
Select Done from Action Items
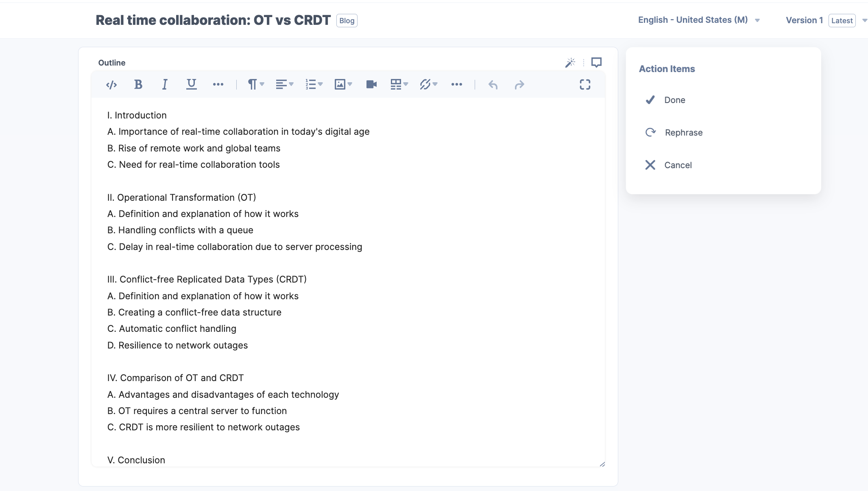tap(674, 100)
